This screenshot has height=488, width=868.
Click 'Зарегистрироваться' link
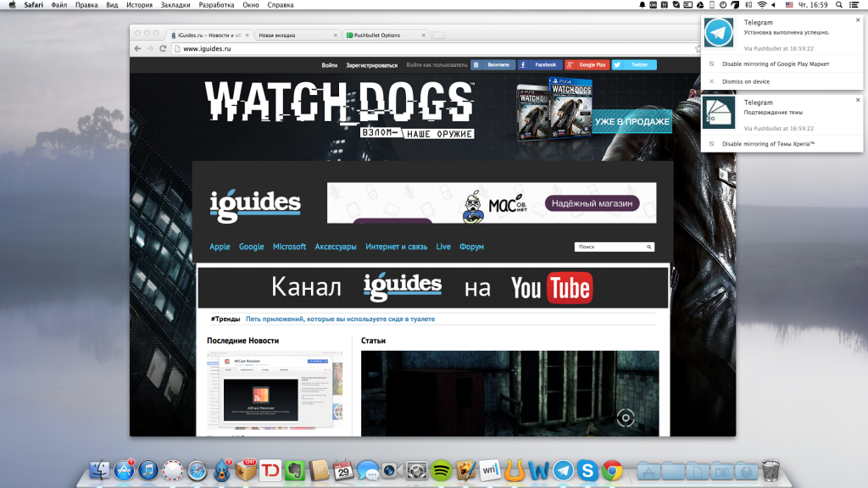click(x=371, y=64)
